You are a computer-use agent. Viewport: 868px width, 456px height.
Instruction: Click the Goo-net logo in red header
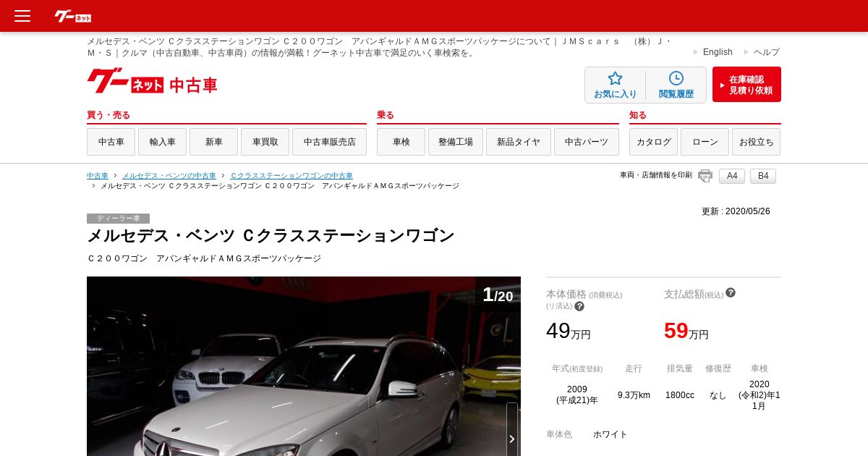pyautogui.click(x=73, y=16)
